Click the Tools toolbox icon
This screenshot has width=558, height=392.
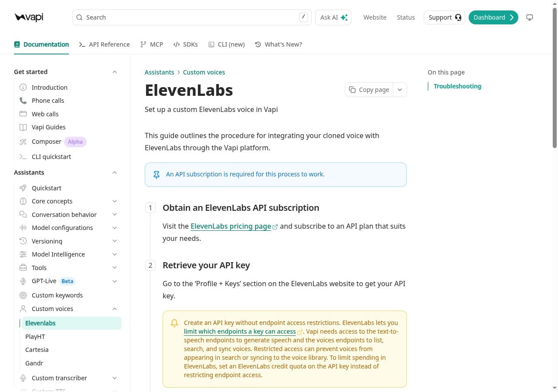coord(23,267)
